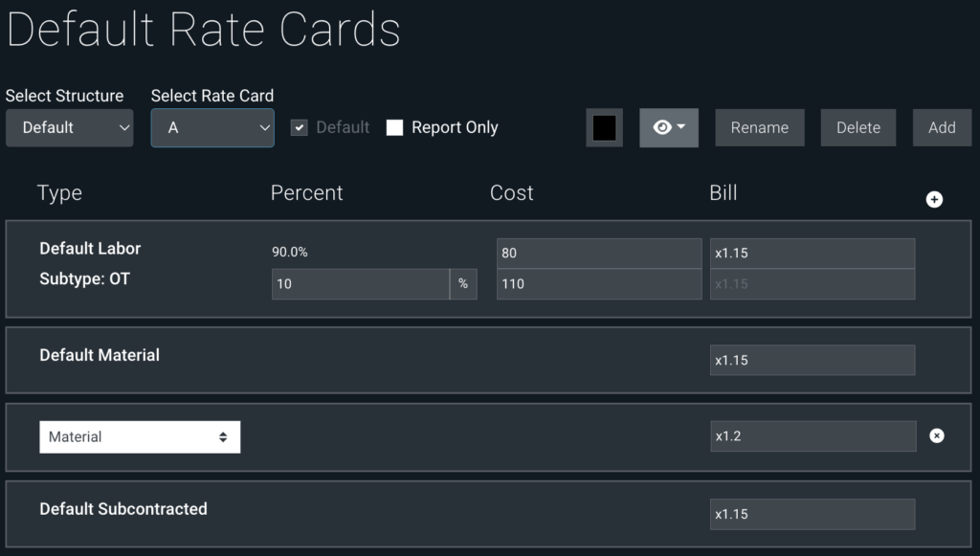Edit the OT cost field showing 110
This screenshot has height=556, width=980.
coord(598,284)
